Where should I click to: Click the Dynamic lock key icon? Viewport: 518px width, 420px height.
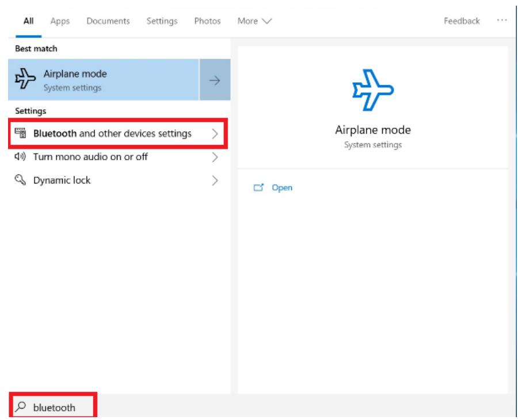20,181
